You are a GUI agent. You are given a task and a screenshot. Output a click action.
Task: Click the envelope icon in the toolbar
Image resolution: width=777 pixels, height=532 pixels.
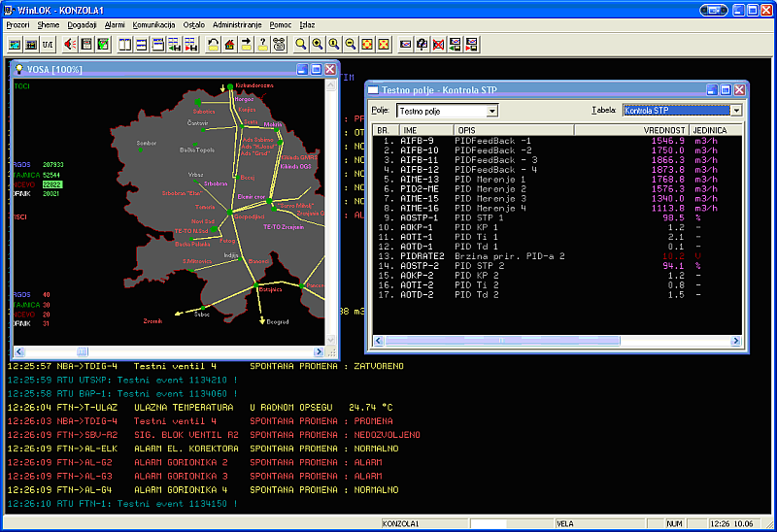(x=406, y=45)
